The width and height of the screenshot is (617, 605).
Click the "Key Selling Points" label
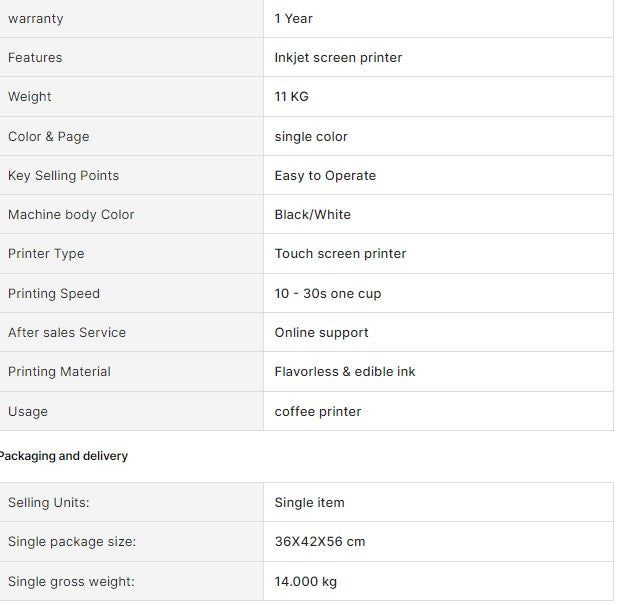pos(63,175)
